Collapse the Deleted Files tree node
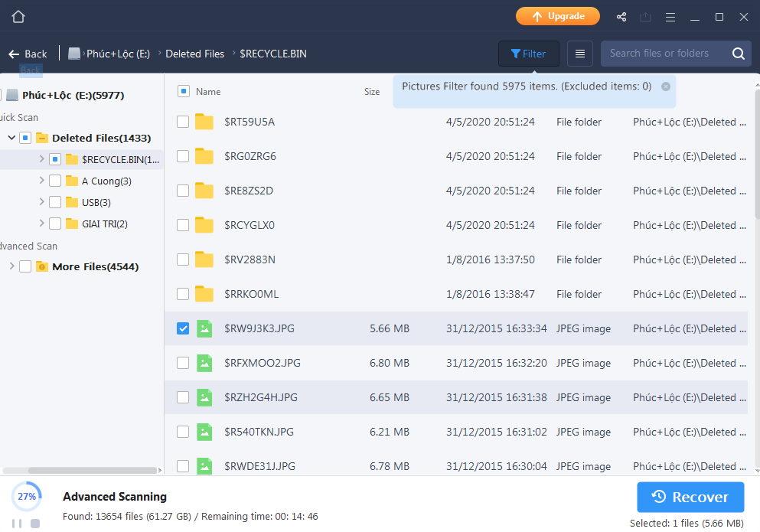This screenshot has height=532, width=760. point(11,139)
